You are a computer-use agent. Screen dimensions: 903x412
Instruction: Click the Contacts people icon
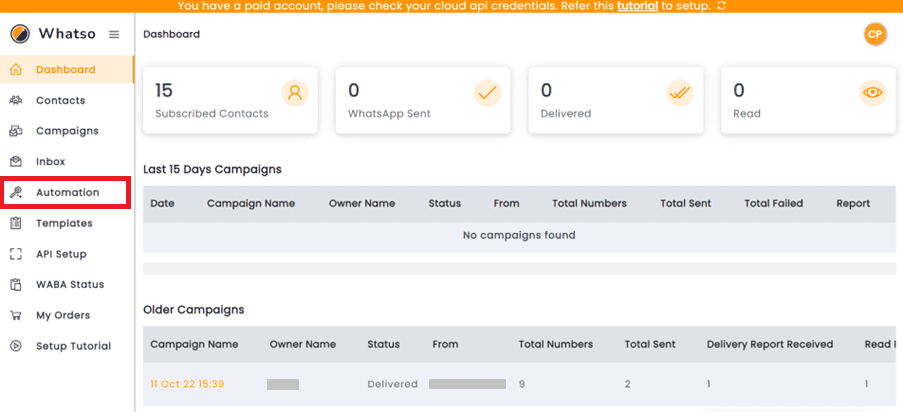tap(16, 100)
